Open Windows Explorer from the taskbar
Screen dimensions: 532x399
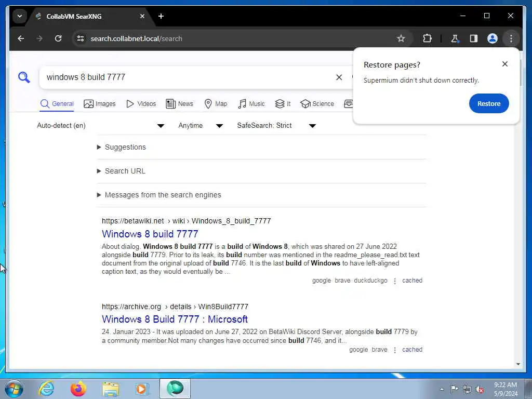[x=111, y=389]
